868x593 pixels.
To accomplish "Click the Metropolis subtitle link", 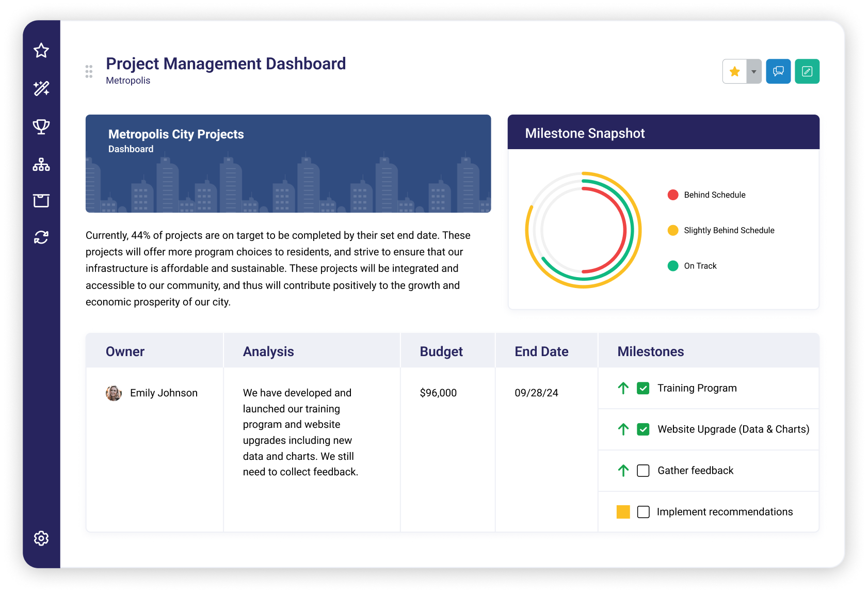I will [128, 81].
